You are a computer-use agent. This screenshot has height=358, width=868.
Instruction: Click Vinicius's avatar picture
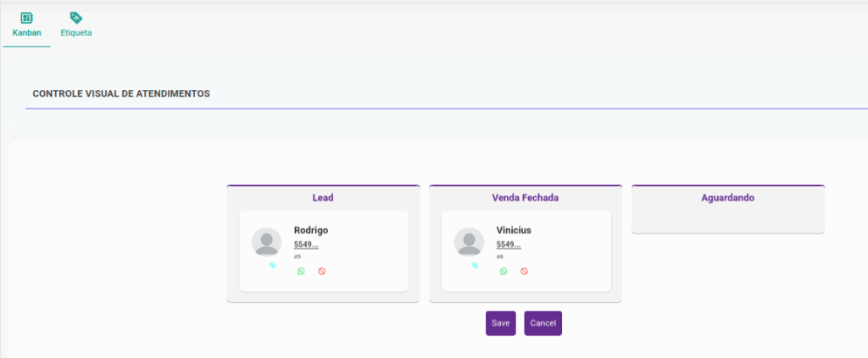click(x=470, y=242)
